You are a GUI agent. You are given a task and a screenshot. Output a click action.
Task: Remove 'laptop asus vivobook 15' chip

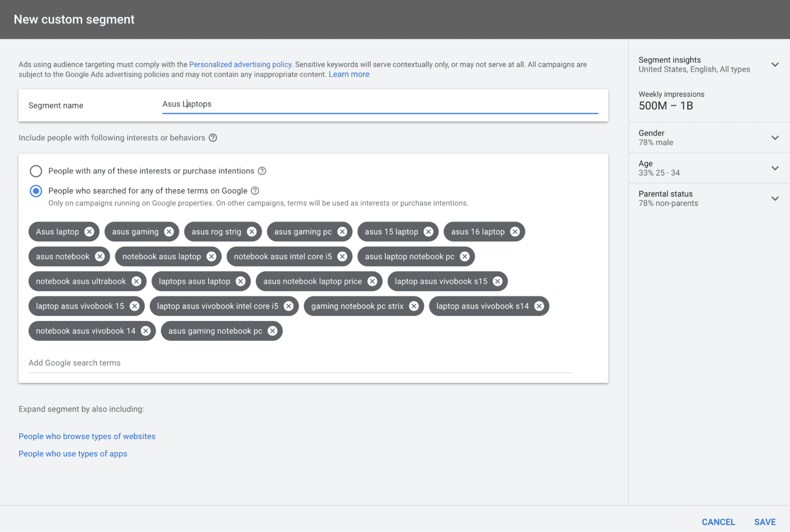[135, 306]
